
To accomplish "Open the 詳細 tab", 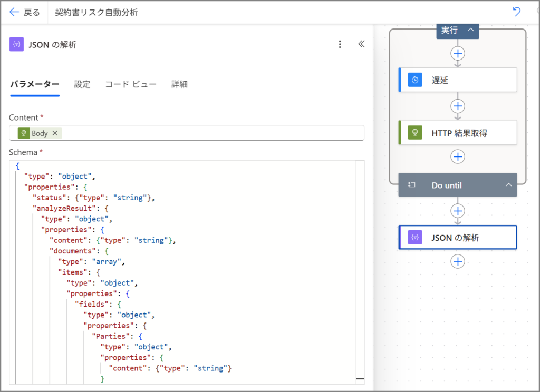I will pyautogui.click(x=179, y=84).
